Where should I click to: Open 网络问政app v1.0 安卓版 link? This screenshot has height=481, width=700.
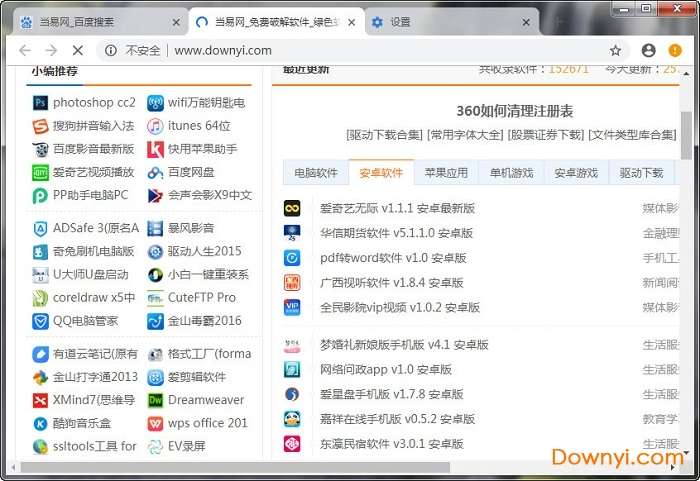(386, 369)
